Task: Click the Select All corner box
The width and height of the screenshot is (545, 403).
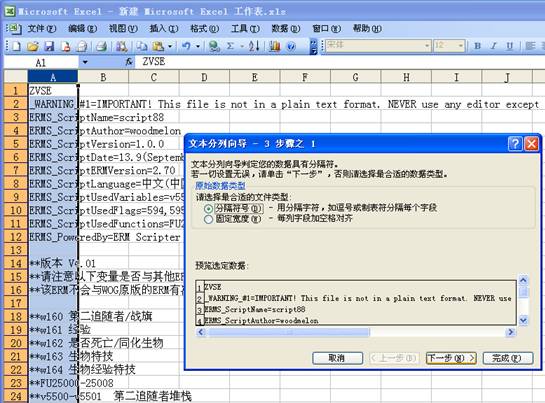Action: 16,77
